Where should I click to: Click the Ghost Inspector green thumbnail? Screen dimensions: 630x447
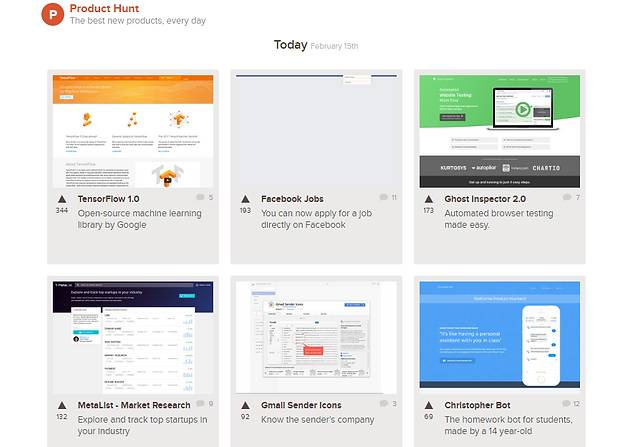[x=500, y=131]
